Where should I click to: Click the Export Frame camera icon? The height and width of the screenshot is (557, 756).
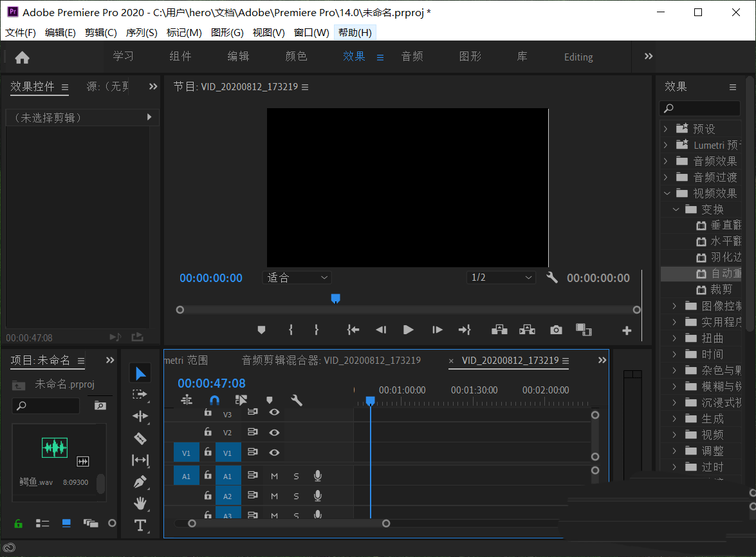click(556, 330)
